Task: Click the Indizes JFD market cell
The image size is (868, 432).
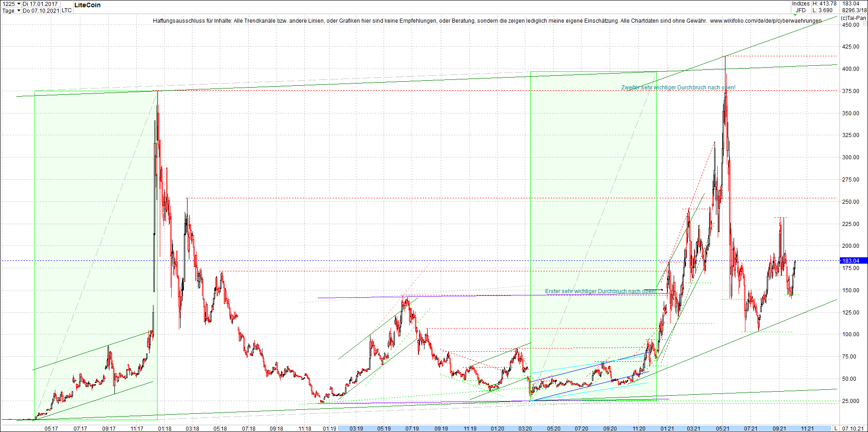Action: [801, 7]
